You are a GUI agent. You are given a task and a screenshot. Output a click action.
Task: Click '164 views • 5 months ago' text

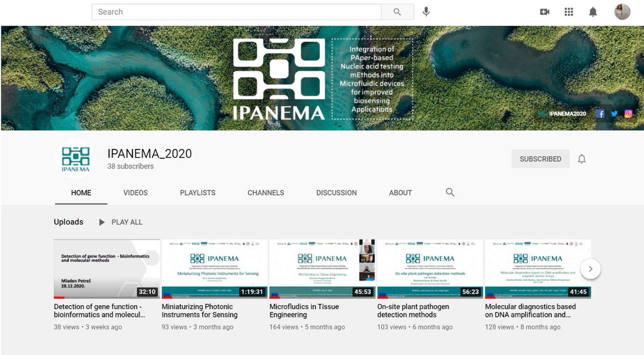[x=307, y=327]
